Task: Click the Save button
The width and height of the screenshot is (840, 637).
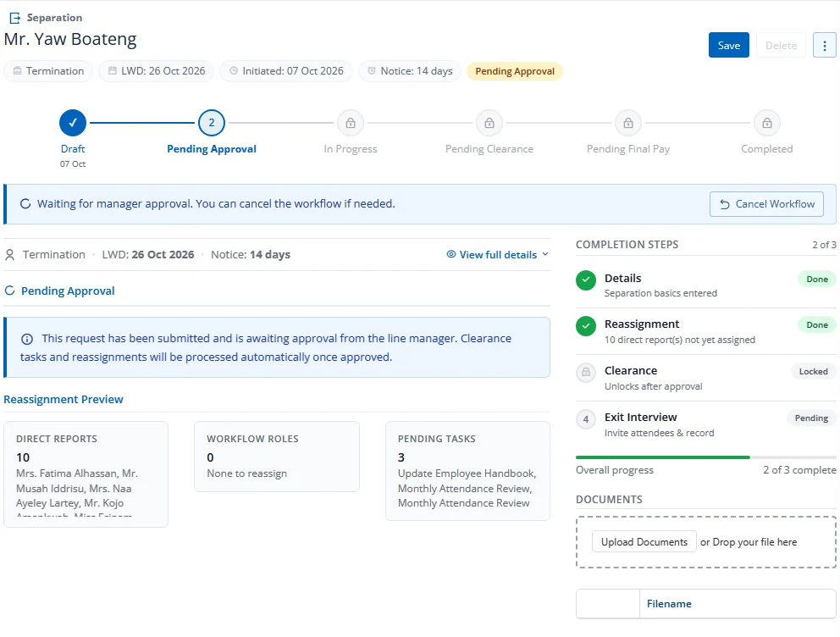Action: tap(728, 46)
